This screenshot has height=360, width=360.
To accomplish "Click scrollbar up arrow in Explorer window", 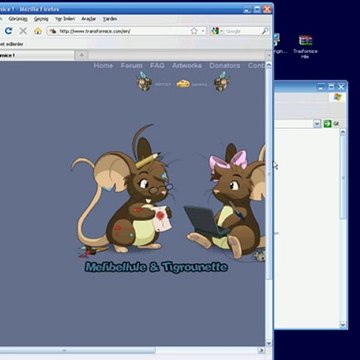I will pos(343,132).
